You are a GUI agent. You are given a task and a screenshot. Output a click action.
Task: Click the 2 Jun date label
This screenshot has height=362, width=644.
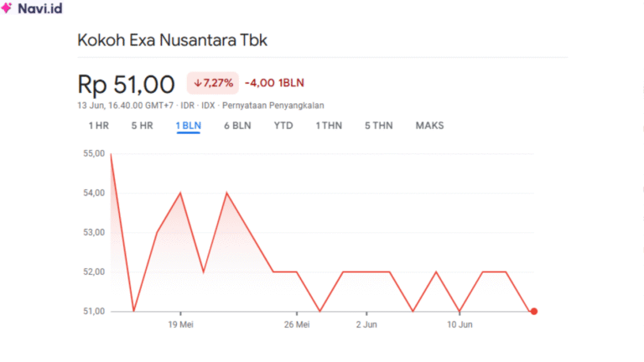tap(366, 324)
